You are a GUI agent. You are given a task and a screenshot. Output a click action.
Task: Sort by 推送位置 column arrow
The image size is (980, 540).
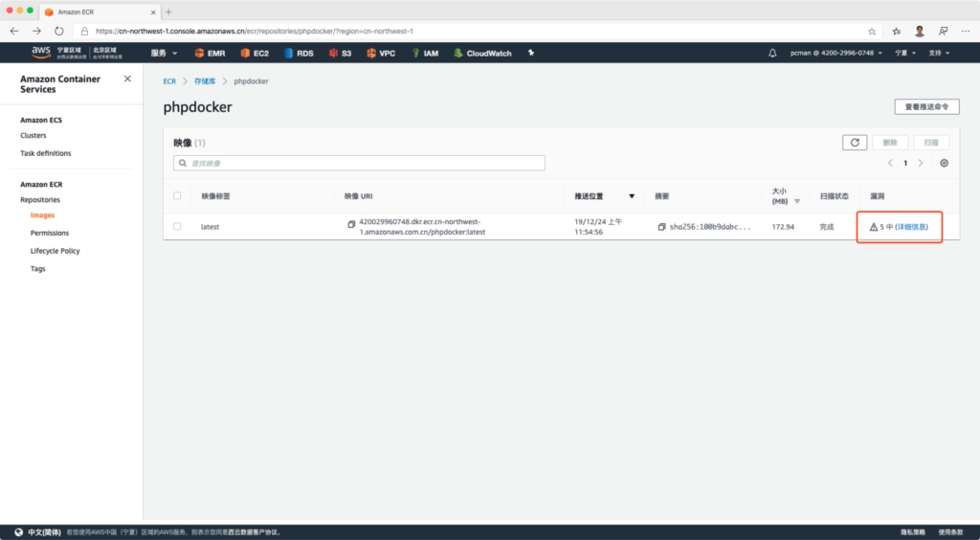tap(631, 196)
